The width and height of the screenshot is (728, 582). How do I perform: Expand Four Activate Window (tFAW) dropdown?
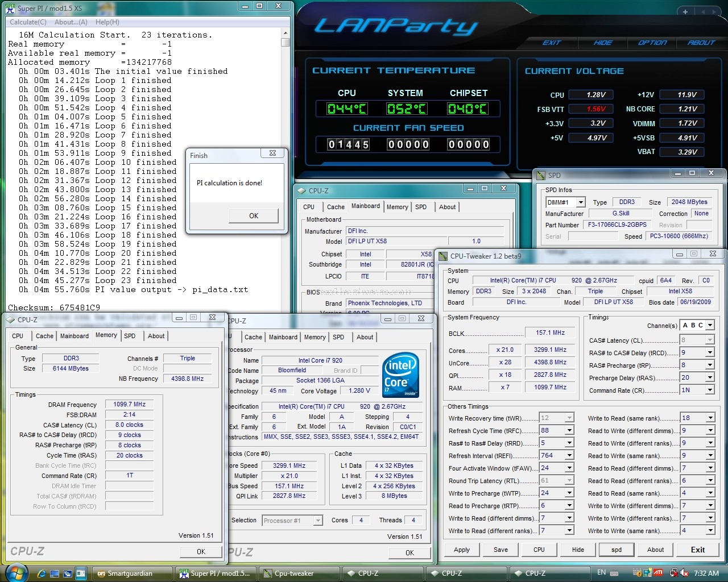tap(569, 468)
